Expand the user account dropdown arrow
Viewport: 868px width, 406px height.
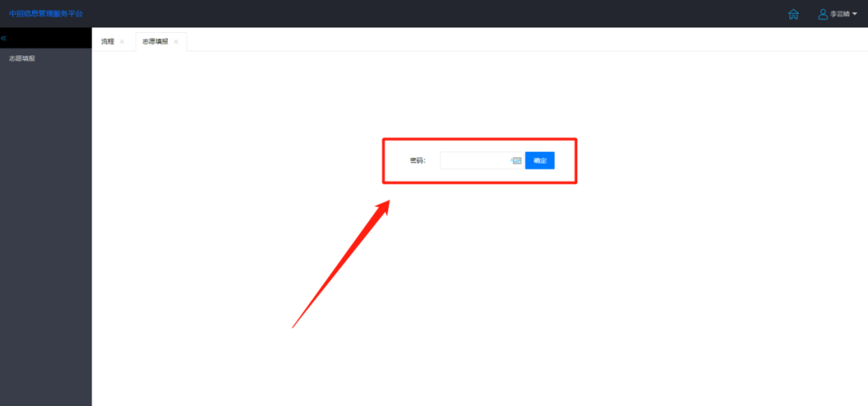coord(854,14)
